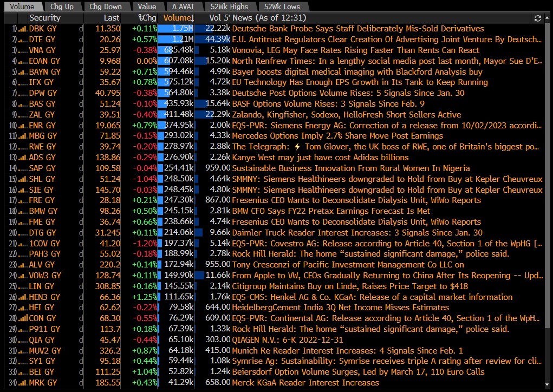Sort by the Vol 5' column header
553x392 pixels.
coord(219,18)
